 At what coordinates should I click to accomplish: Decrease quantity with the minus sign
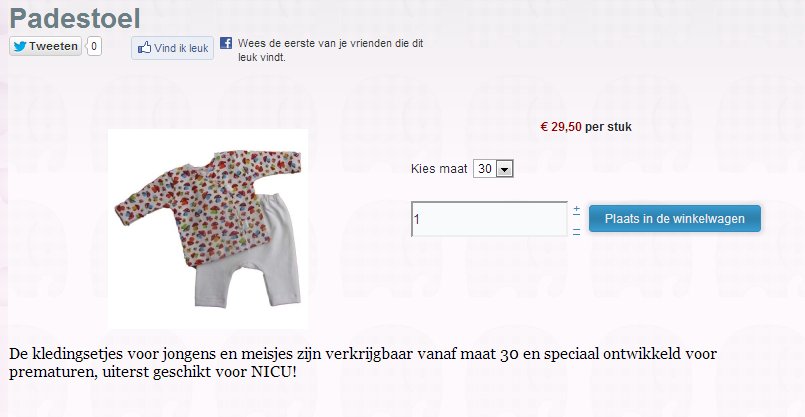click(576, 231)
